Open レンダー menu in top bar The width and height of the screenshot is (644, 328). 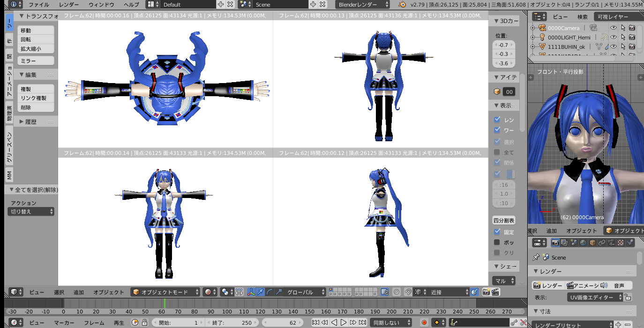pyautogui.click(x=69, y=4)
